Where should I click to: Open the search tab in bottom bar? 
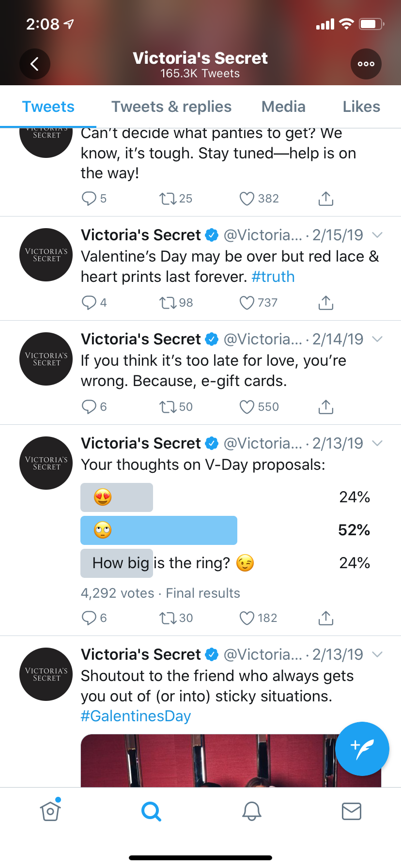151,811
